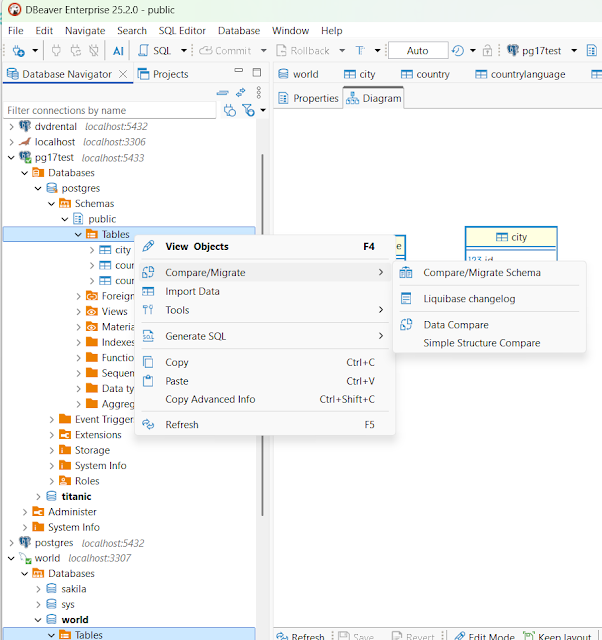Click the Import Data table icon
Screen dimensions: 602x640
tap(148, 291)
